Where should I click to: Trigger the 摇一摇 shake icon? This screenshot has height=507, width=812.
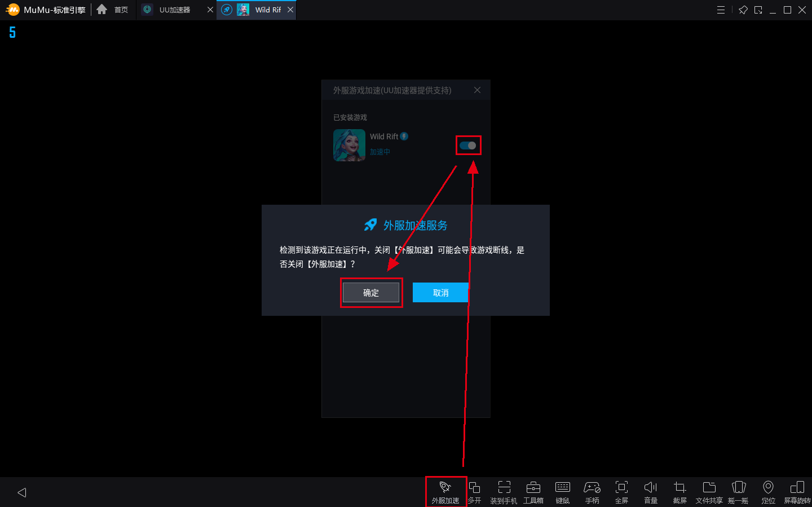tap(738, 491)
